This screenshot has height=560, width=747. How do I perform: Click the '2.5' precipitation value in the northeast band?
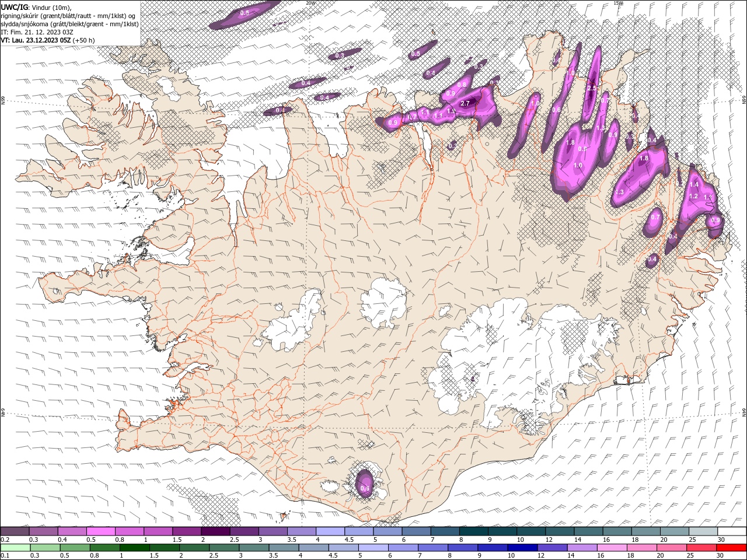coord(591,88)
